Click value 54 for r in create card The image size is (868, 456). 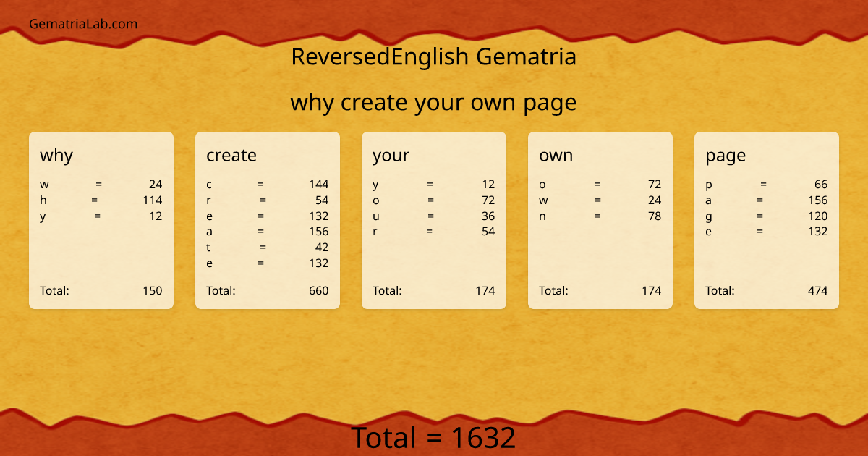(x=322, y=200)
